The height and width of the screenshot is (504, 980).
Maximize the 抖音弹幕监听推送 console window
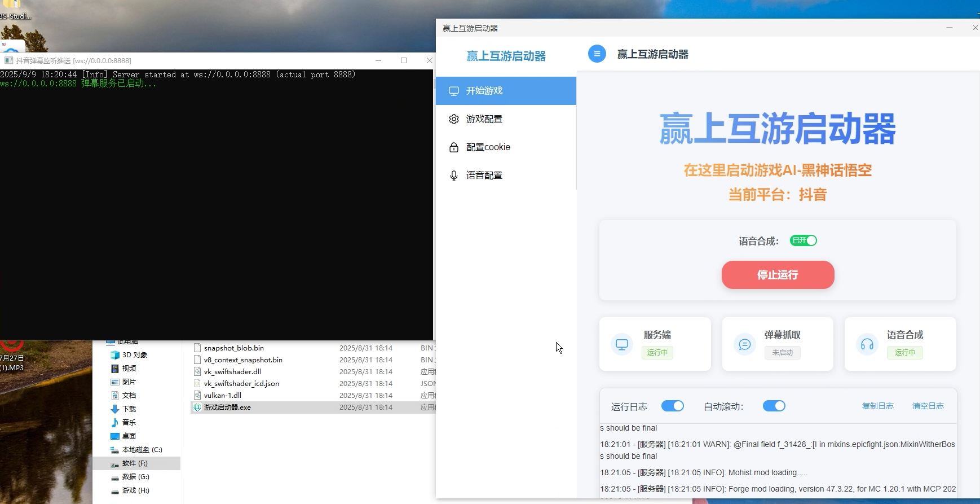(x=404, y=60)
